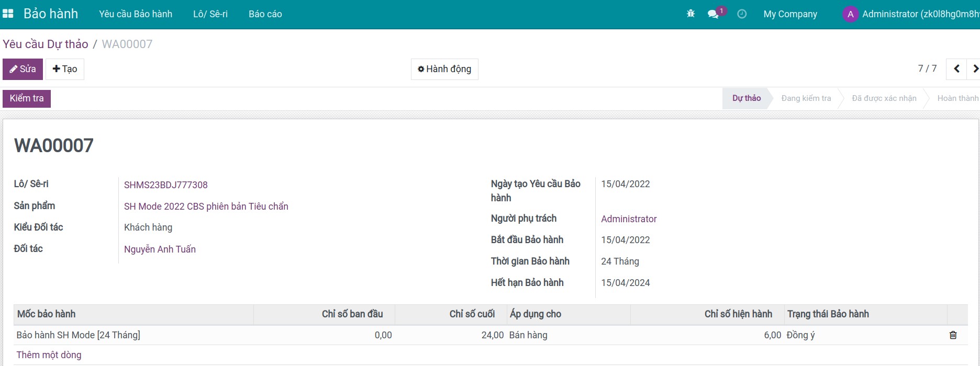980x366 pixels.
Task: Open serial number SHMS23BDJ777308 link
Action: (165, 185)
